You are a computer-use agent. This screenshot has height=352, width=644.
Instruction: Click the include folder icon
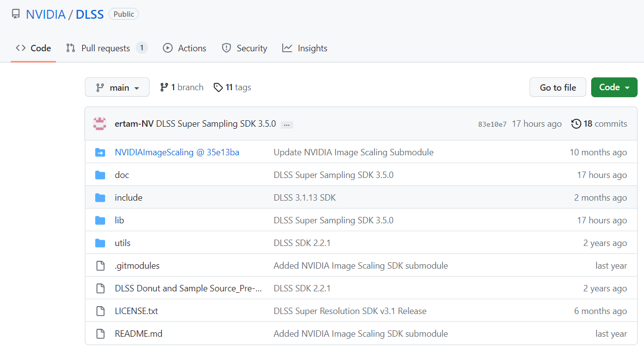(100, 198)
